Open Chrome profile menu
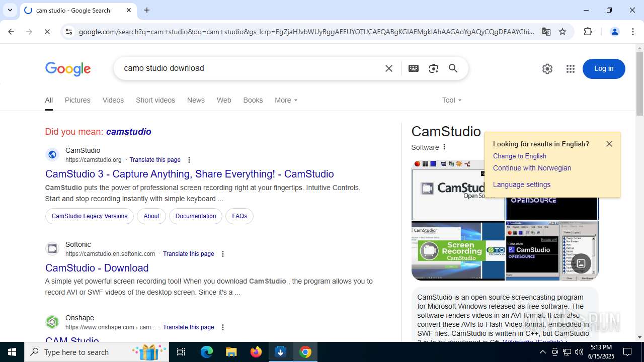This screenshot has width=644, height=362. coord(614,32)
